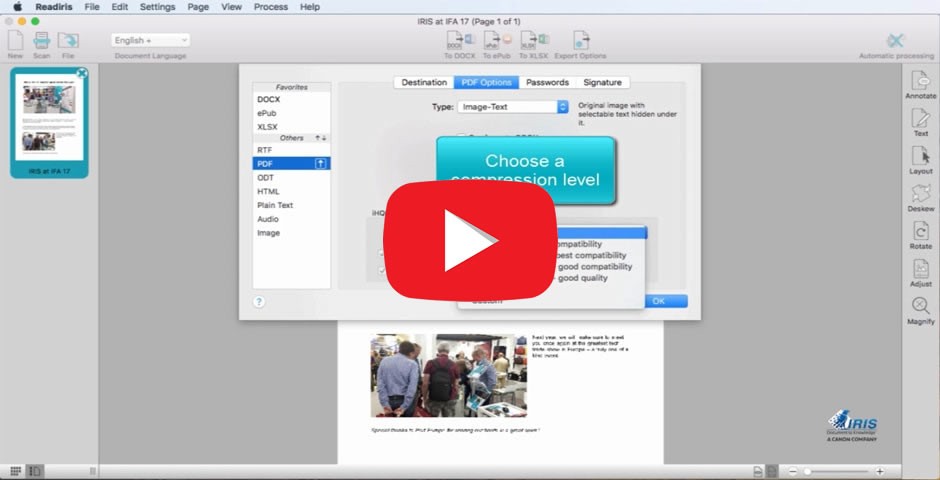This screenshot has height=480, width=940.
Task: Open the Document Language dropdown
Action: point(150,40)
